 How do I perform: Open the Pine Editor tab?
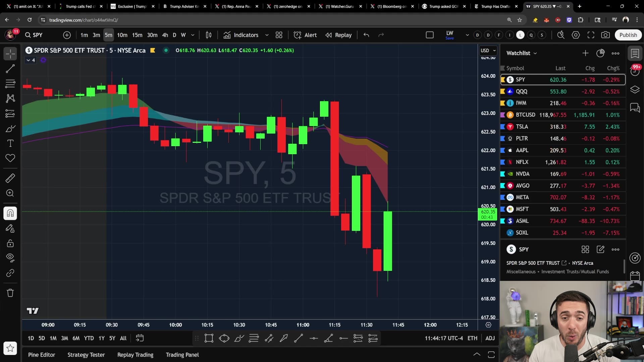(42, 355)
